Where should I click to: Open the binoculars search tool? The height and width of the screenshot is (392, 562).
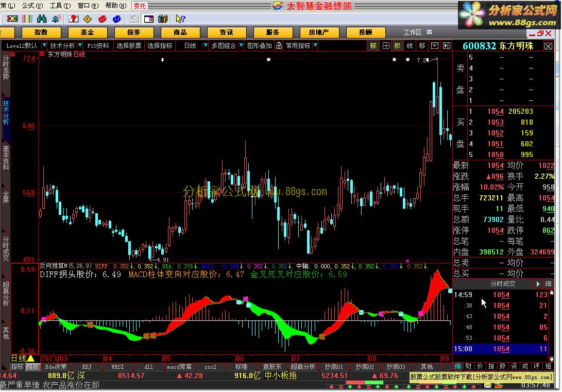[42, 19]
